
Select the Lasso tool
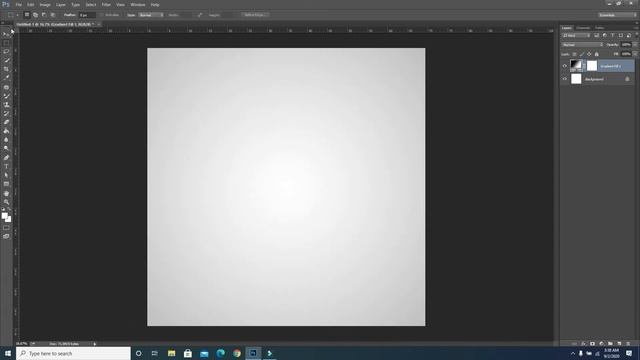point(6,51)
